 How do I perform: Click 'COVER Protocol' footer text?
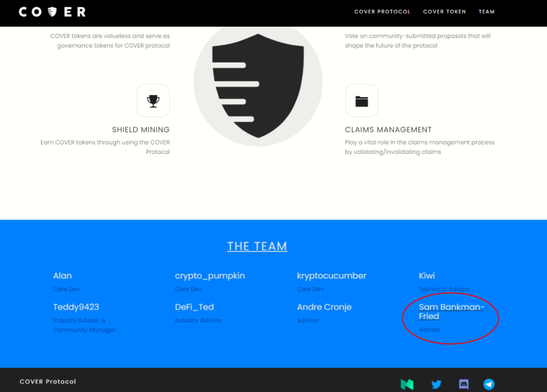(48, 381)
